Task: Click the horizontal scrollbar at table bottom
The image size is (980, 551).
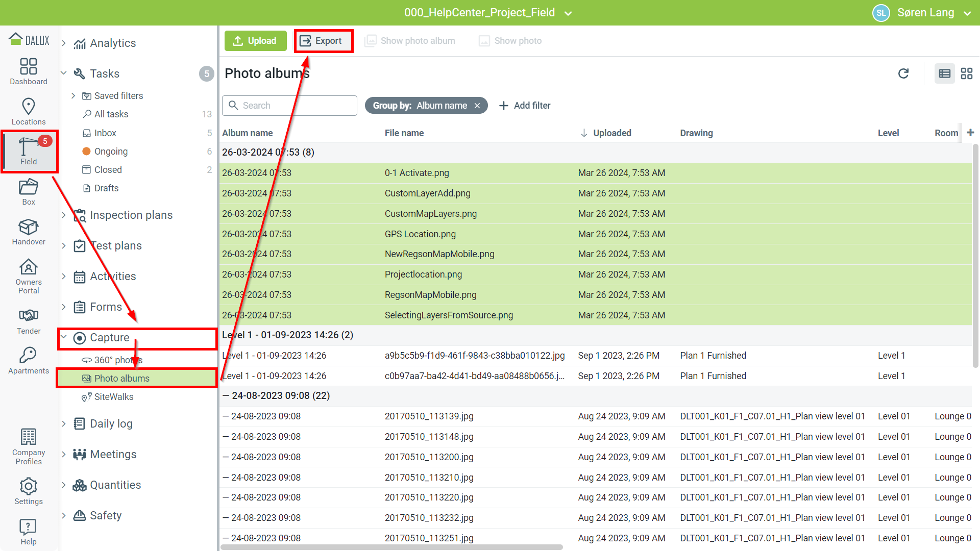Action: 392,547
